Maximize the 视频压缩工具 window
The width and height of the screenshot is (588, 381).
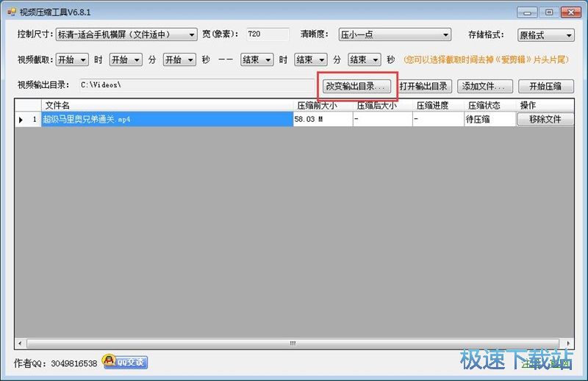[x=548, y=12]
